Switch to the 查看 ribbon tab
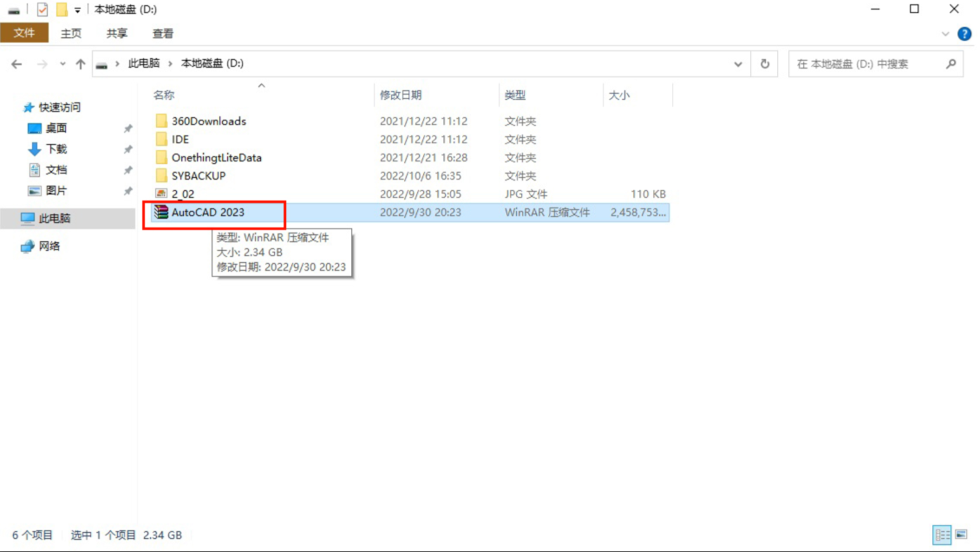 (x=163, y=34)
